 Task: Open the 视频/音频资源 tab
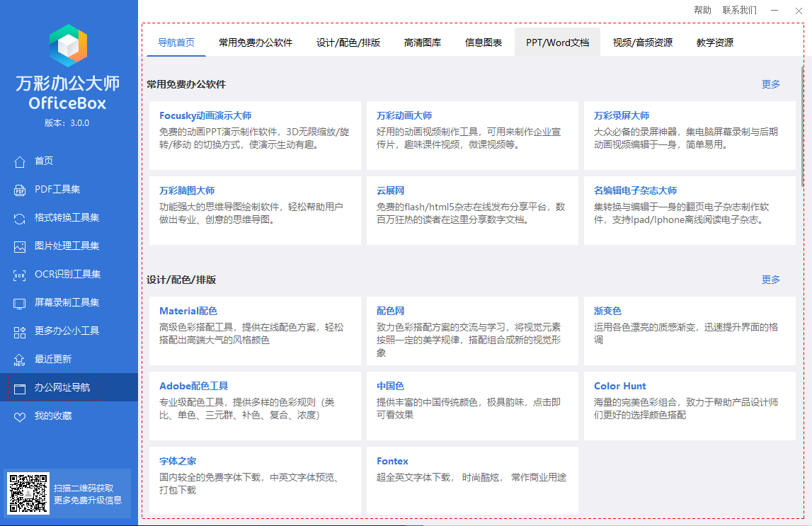[x=643, y=42]
